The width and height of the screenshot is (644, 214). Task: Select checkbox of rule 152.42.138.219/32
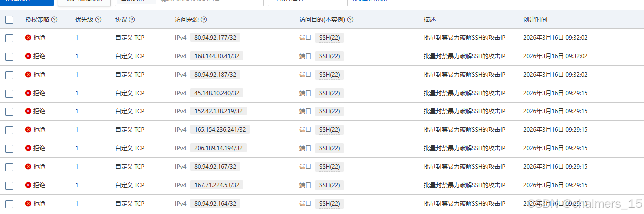pyautogui.click(x=9, y=112)
